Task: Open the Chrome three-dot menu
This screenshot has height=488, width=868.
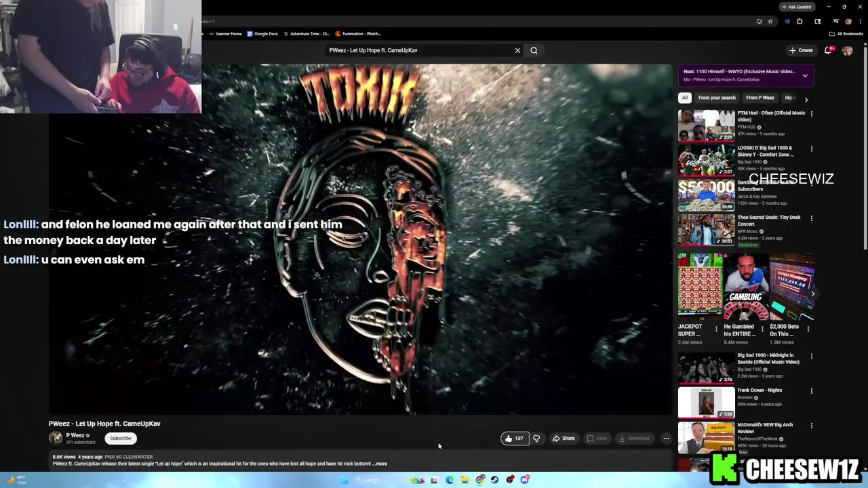Action: [861, 22]
